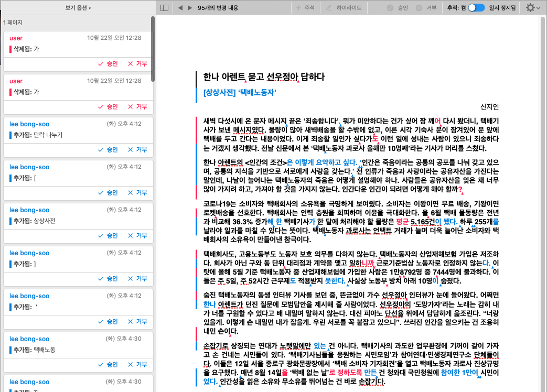Reject the 단락 나누기 change
This screenshot has width=547, height=392.
pyautogui.click(x=137, y=149)
